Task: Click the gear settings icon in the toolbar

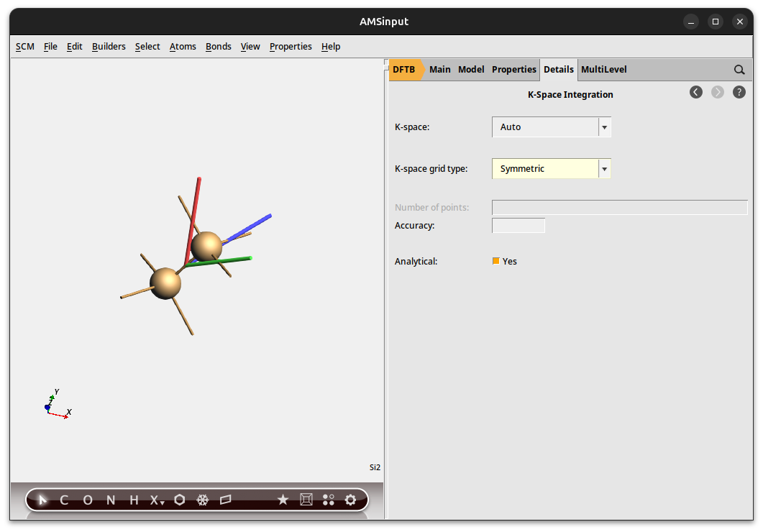Action: click(350, 500)
